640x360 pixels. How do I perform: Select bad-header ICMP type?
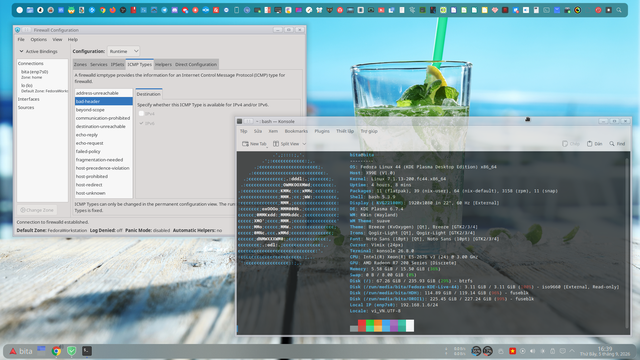103,101
